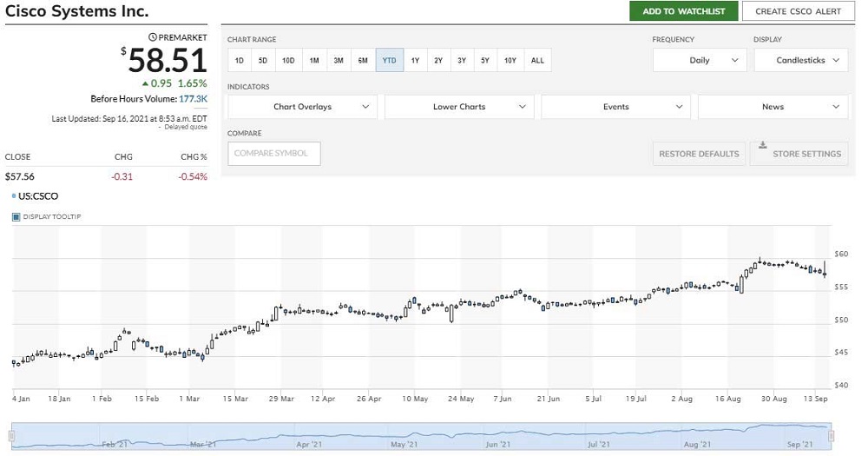Click the 29 Mar date axis label
The image size is (868, 456).
tap(281, 399)
